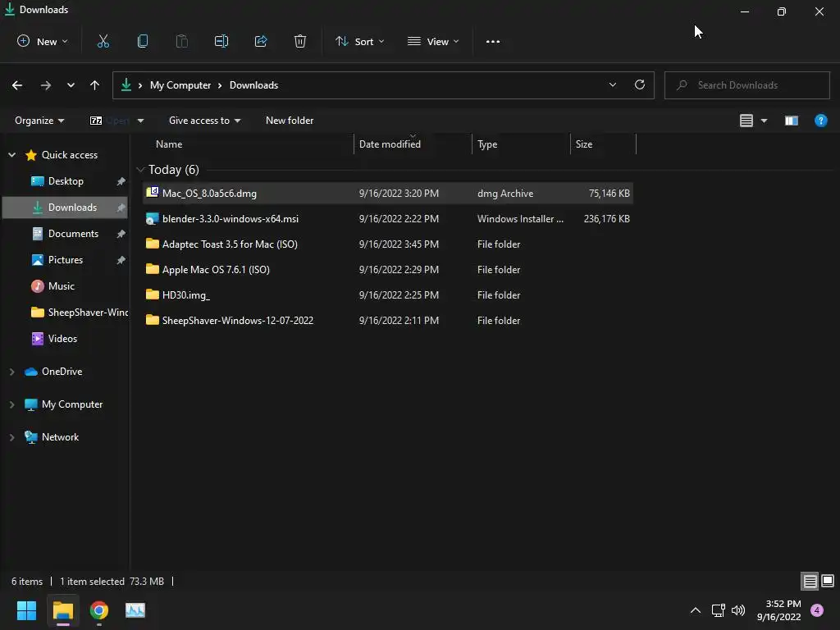
Task: Click the Paste clipboard icon
Action: (x=181, y=41)
